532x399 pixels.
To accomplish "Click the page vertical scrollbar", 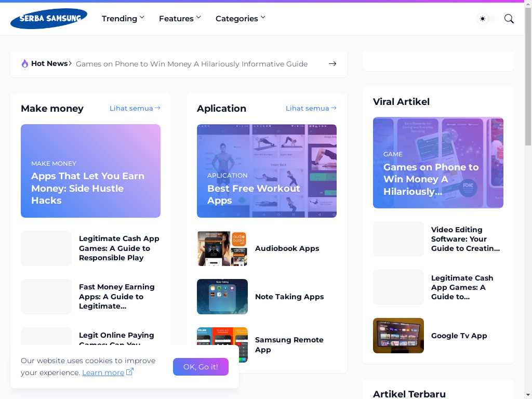I will pyautogui.click(x=528, y=78).
